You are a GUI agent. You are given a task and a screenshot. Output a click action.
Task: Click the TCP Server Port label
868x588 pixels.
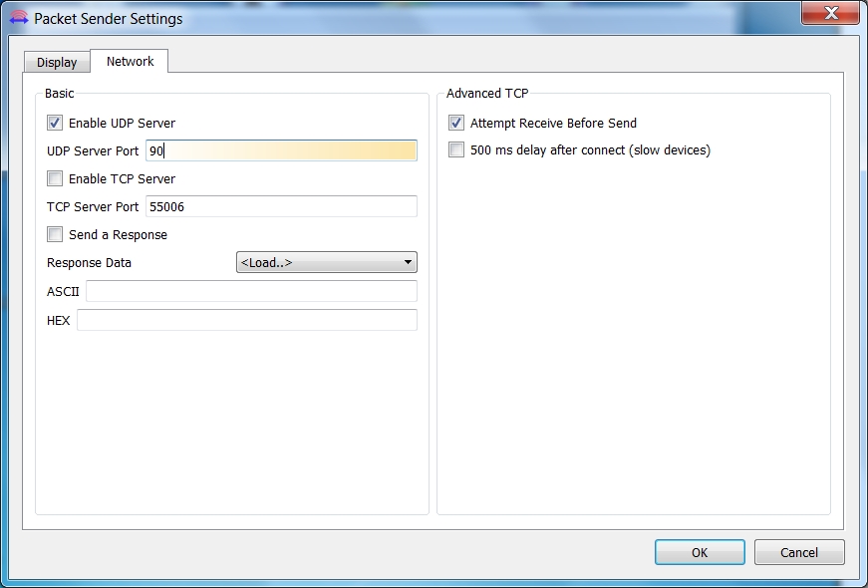pos(93,207)
